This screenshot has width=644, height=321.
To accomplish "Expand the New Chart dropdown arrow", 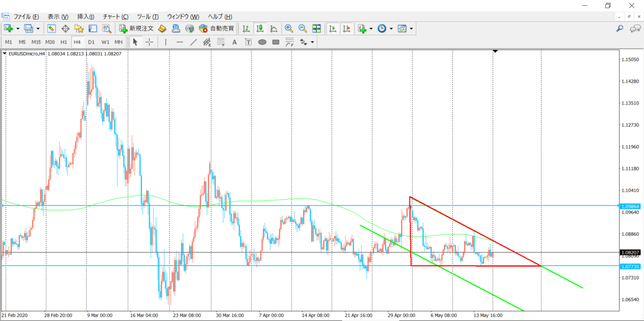I will (x=18, y=28).
